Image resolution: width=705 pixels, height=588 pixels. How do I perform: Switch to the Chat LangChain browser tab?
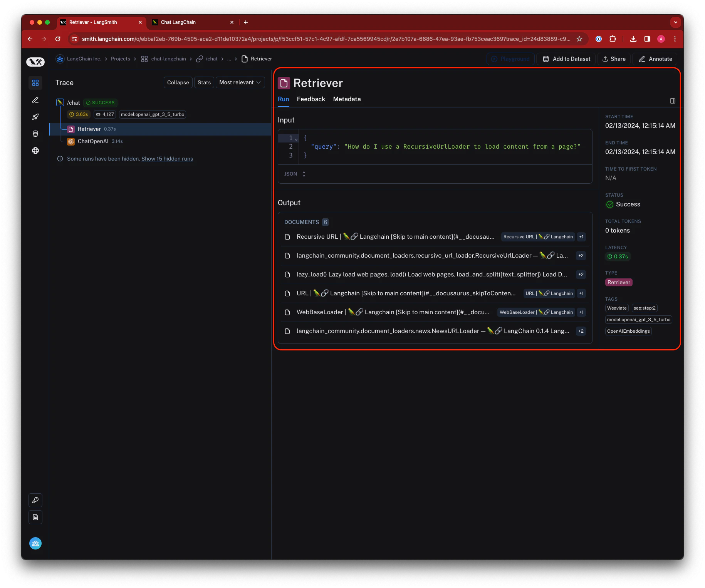(x=193, y=22)
